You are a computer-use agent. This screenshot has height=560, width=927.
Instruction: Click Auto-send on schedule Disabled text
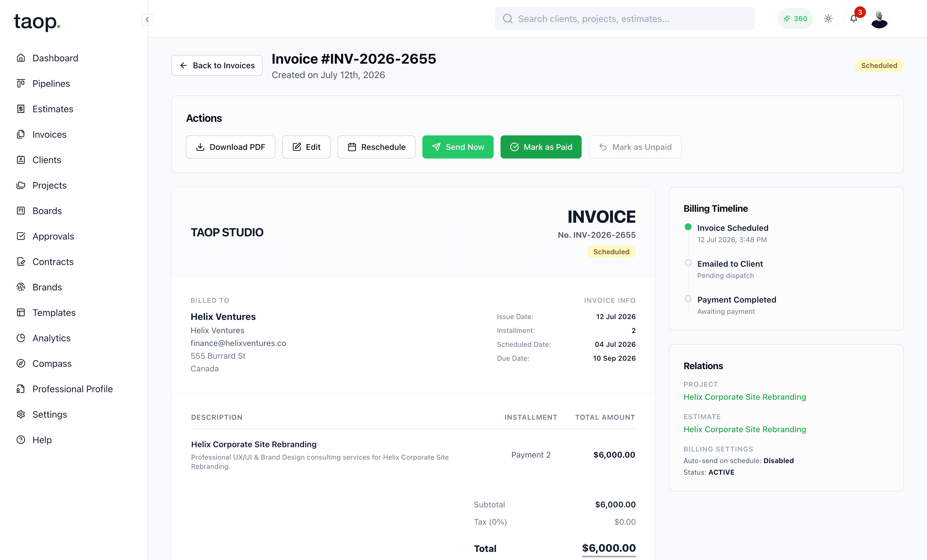(x=738, y=460)
